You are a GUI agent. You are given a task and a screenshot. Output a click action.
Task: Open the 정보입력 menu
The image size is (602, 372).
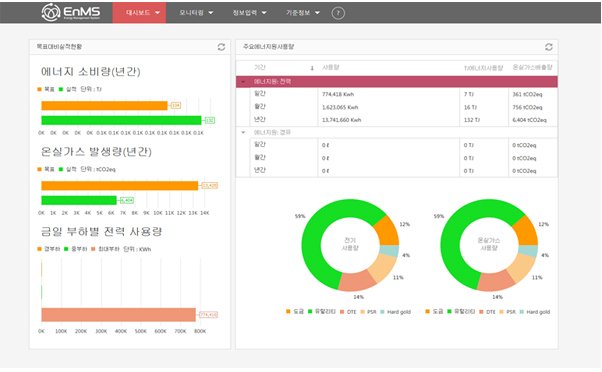point(249,13)
